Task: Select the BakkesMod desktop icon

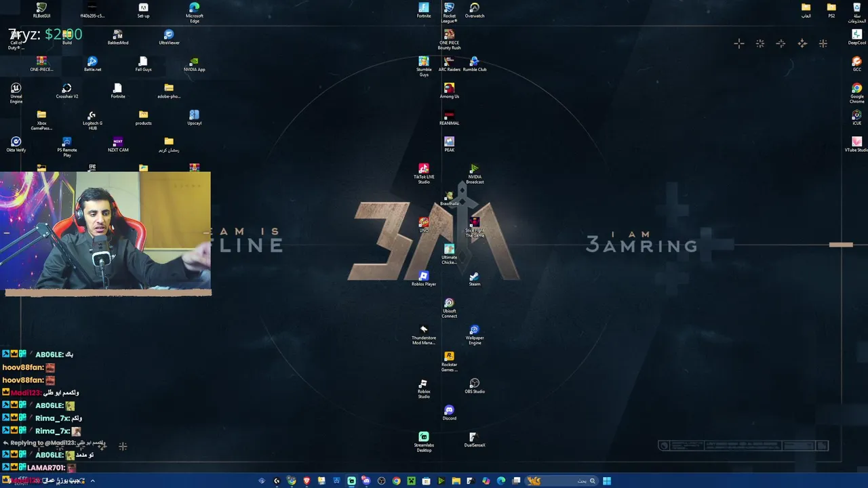Action: (x=118, y=37)
